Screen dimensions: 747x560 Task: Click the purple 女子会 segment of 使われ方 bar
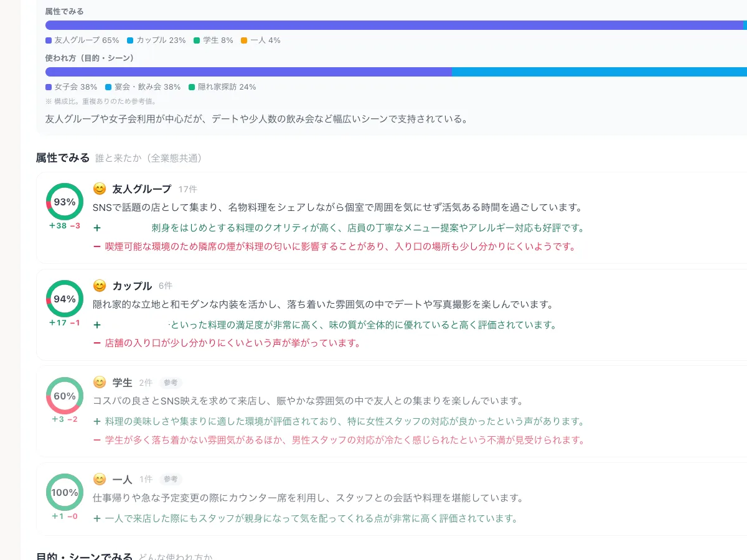[x=248, y=72]
